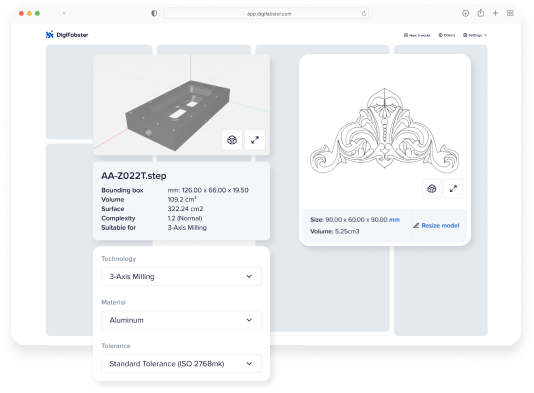Click the Tolerance field label
Screen dimensions: 534x393
click(x=116, y=346)
